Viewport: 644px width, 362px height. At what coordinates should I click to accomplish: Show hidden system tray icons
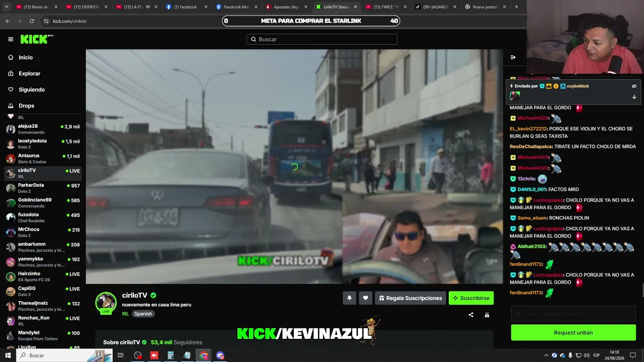pyautogui.click(x=546, y=355)
